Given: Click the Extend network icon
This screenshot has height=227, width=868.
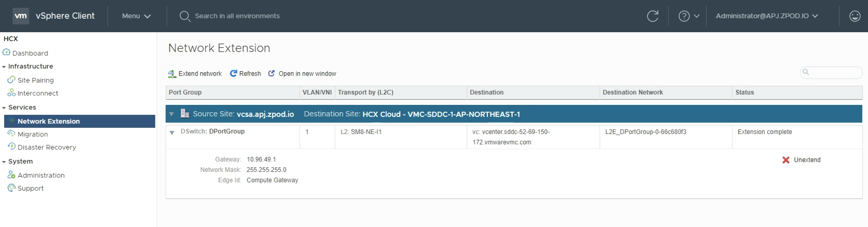Looking at the screenshot, I should pos(172,74).
